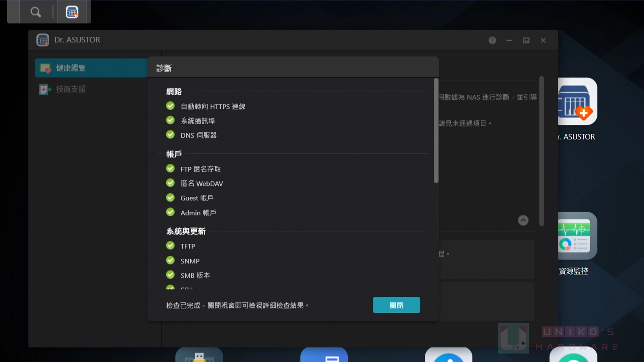Click the SNMP item text
Viewport: 644px width, 362px height.
pos(190,261)
